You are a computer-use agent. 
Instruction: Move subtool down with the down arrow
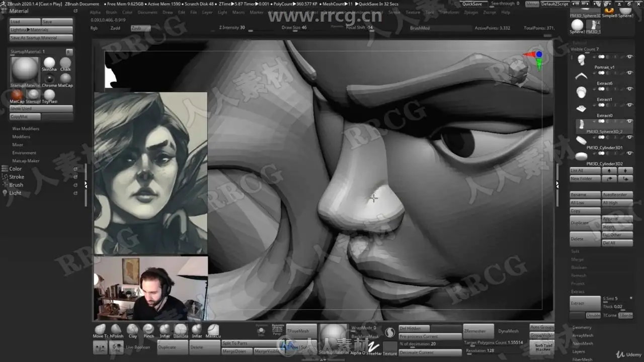pos(625,171)
